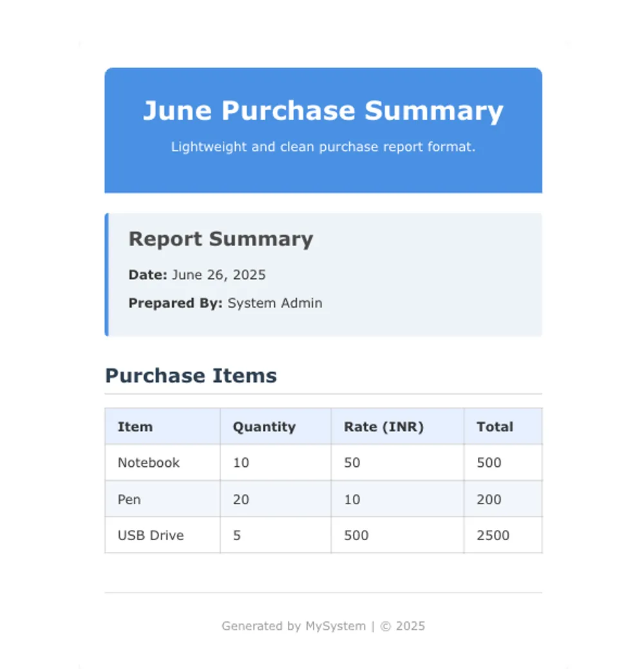Click the Purchase Items section heading
Viewport: 644px width, 669px height.
191,376
